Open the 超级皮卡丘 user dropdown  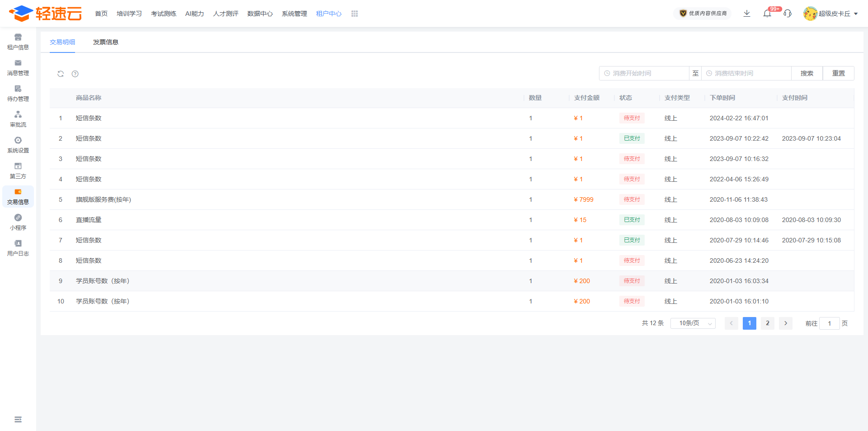coord(831,14)
